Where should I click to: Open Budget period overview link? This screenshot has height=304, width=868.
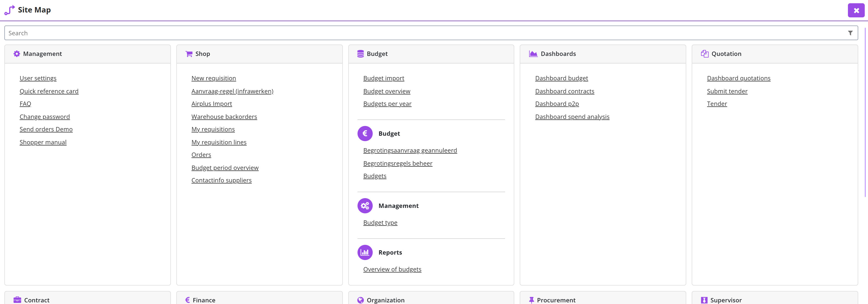pos(225,167)
